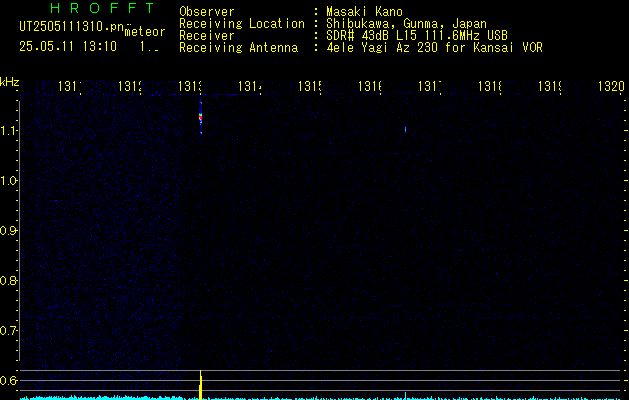Screen dimensions: 629x400
Task: Click observer name Masaki Kano
Action: [364, 11]
